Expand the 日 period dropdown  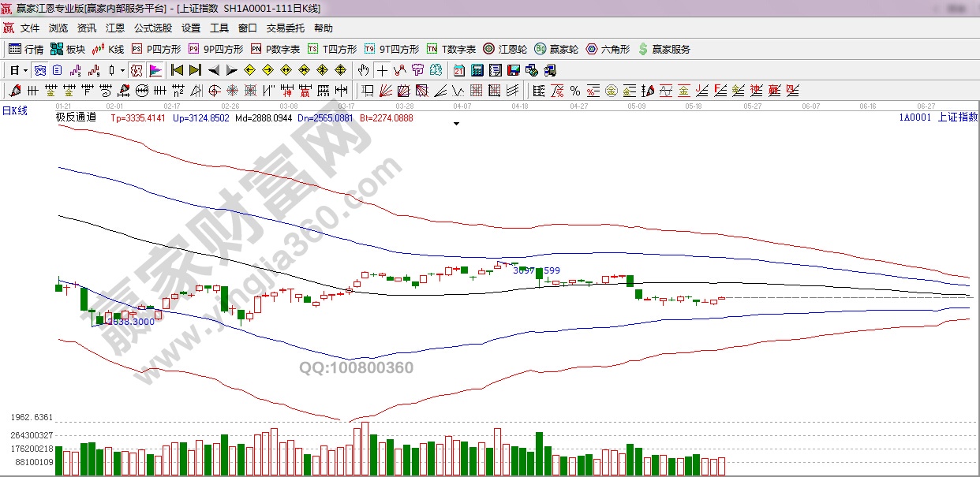pyautogui.click(x=25, y=70)
